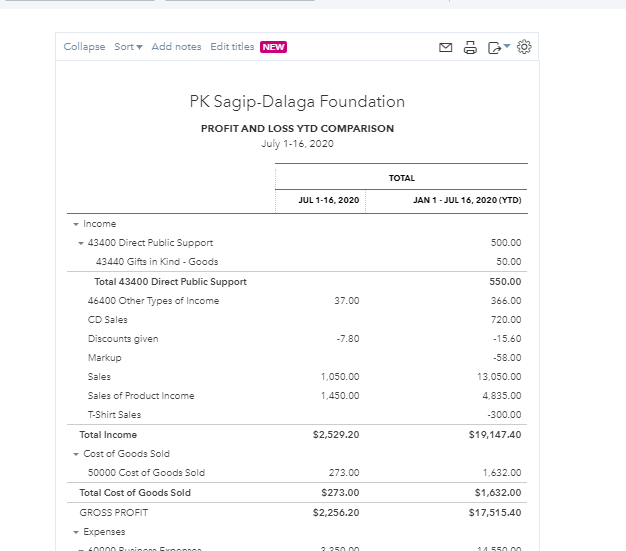Image resolution: width=626 pixels, height=551 pixels.
Task: Click Cost of Goods Sold 273.00 value
Action: [x=344, y=473]
